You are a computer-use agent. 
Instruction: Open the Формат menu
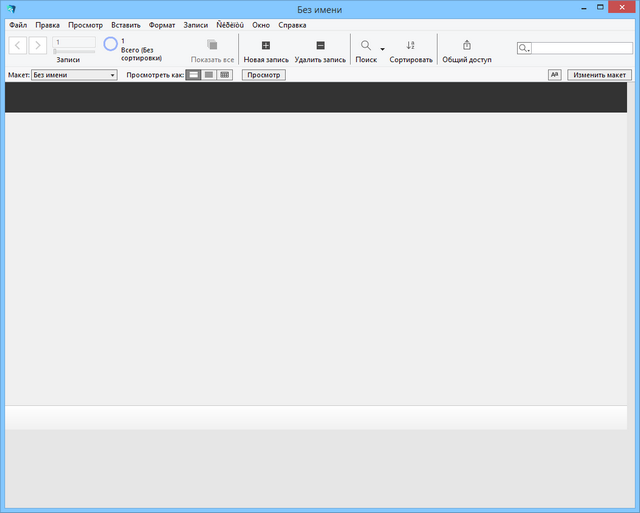161,25
